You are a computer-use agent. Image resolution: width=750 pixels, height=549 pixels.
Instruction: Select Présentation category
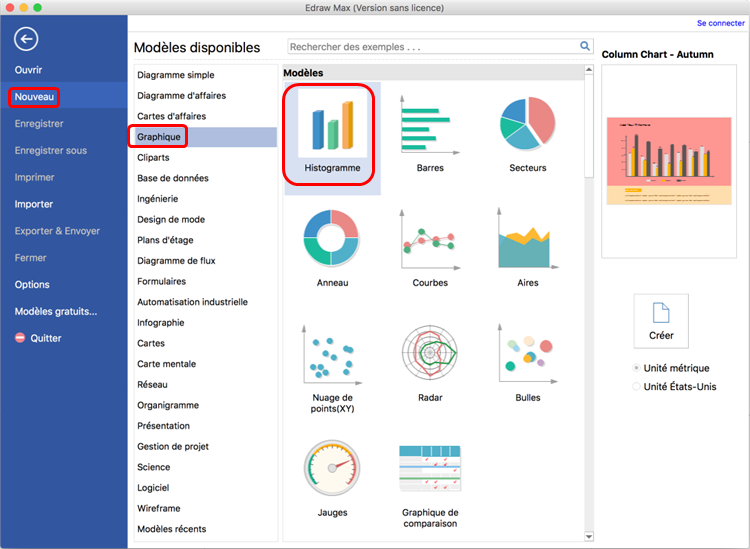click(163, 426)
